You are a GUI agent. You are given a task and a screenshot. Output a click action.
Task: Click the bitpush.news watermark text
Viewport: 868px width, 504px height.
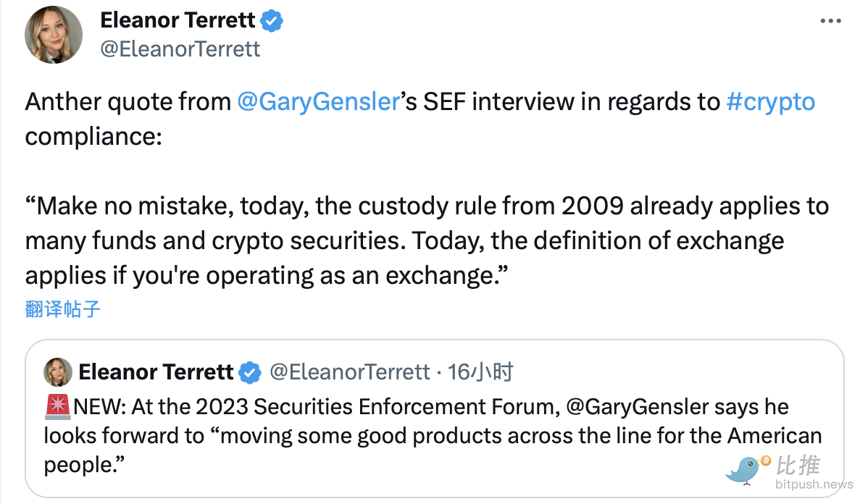(x=814, y=484)
